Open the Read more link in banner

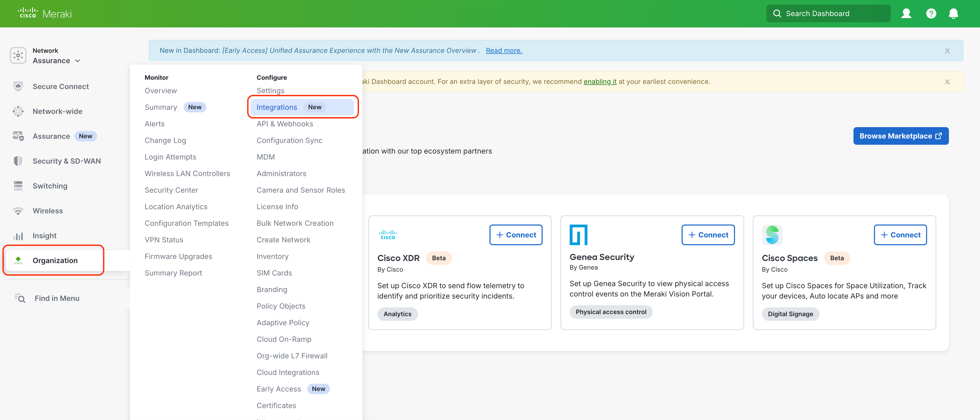[x=504, y=50]
